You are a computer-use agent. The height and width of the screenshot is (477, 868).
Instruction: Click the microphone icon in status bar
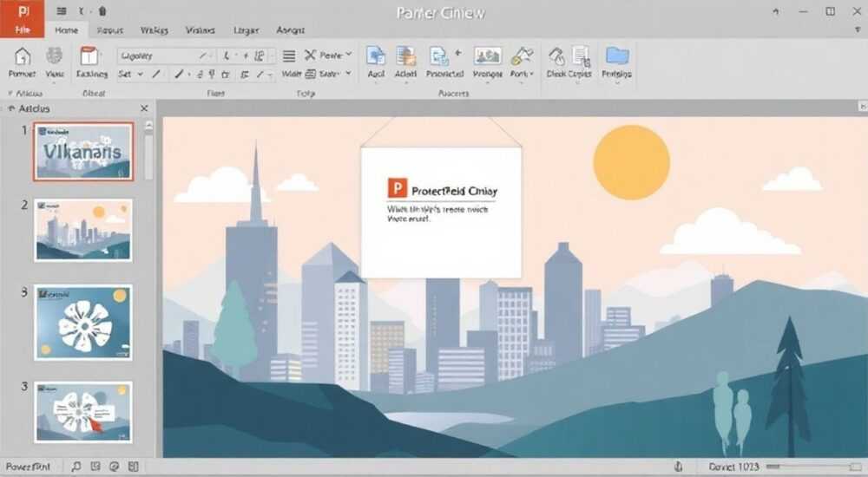678,467
